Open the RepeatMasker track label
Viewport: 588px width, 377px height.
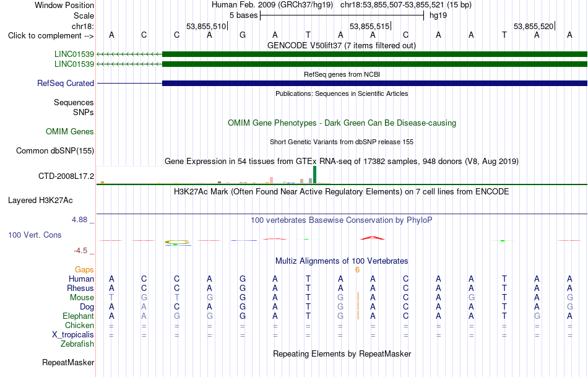[x=68, y=362]
